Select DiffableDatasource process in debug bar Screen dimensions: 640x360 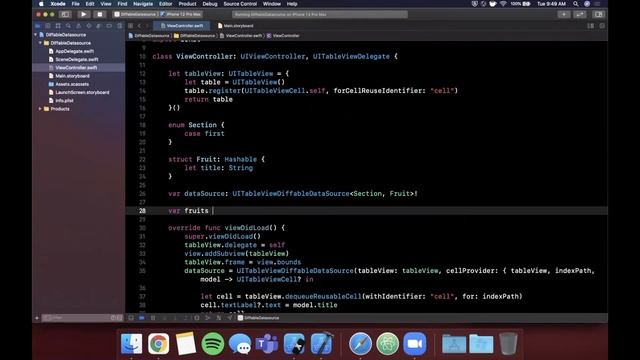[x=258, y=318]
